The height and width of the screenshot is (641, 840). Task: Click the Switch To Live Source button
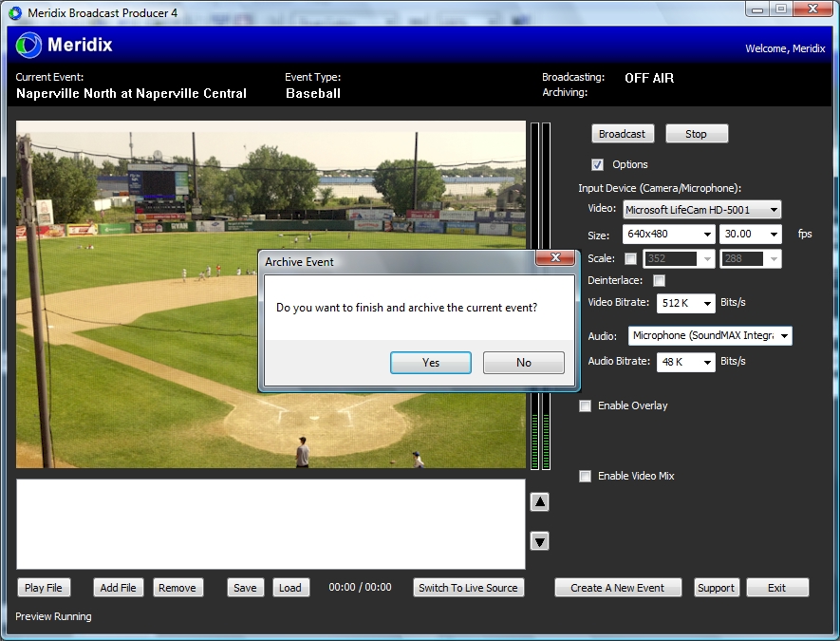468,587
